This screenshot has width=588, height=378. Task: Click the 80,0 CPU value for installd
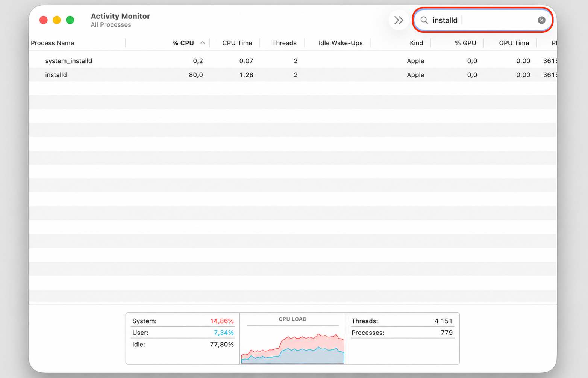click(x=195, y=75)
